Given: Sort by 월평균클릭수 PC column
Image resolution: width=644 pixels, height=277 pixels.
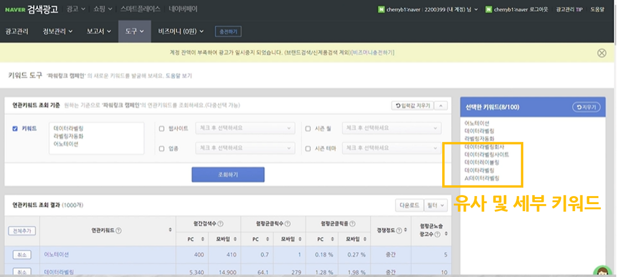Looking at the screenshot, I should point(268,239).
